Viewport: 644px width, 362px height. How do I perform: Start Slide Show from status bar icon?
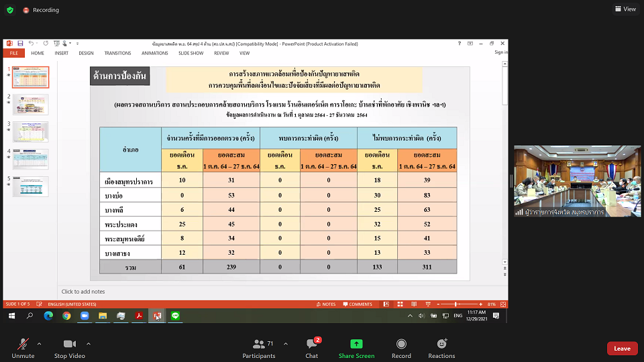[x=428, y=304]
